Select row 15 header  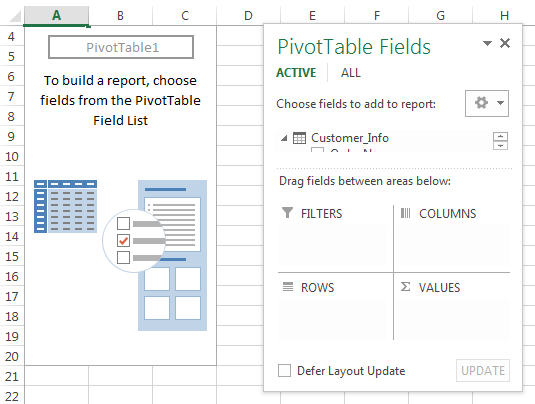click(12, 256)
